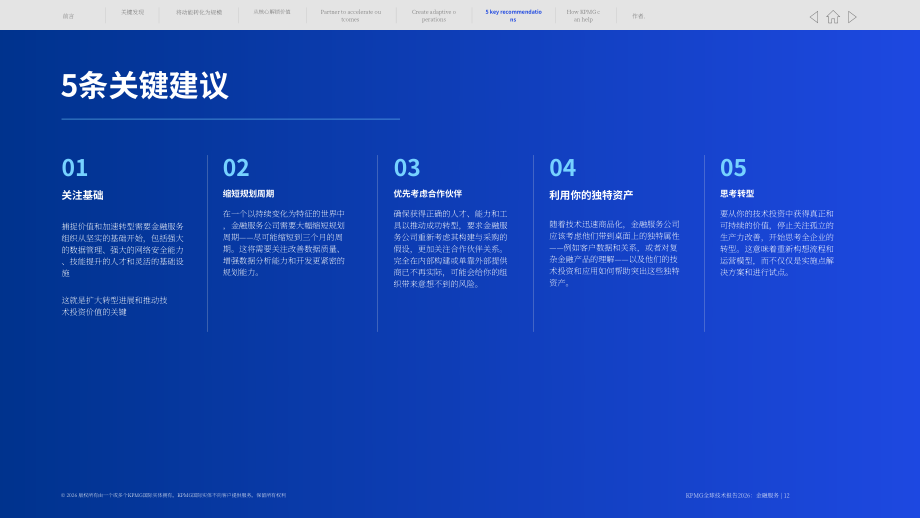This screenshot has height=518, width=920.
Task: Click paragraph starting 确保获得正确的人才
Action: tap(451, 249)
